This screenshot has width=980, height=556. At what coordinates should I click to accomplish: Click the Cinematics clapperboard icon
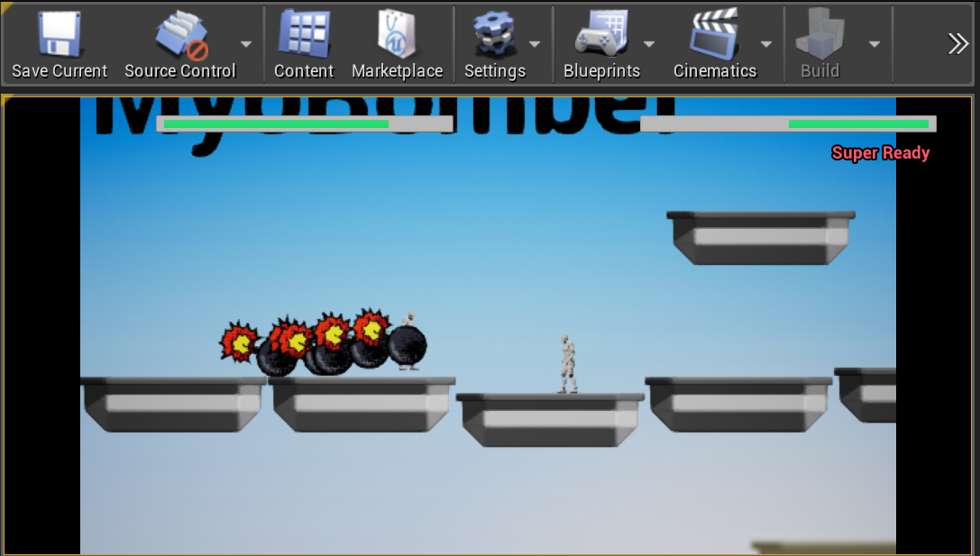714,33
